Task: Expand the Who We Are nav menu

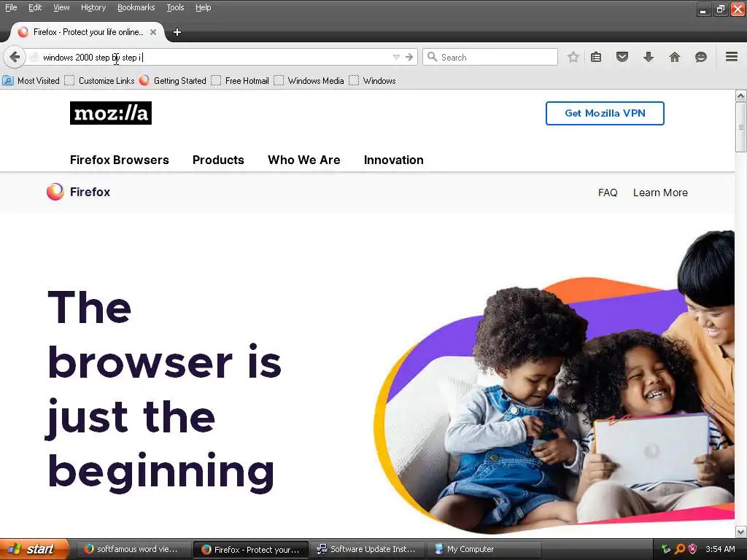Action: point(304,160)
